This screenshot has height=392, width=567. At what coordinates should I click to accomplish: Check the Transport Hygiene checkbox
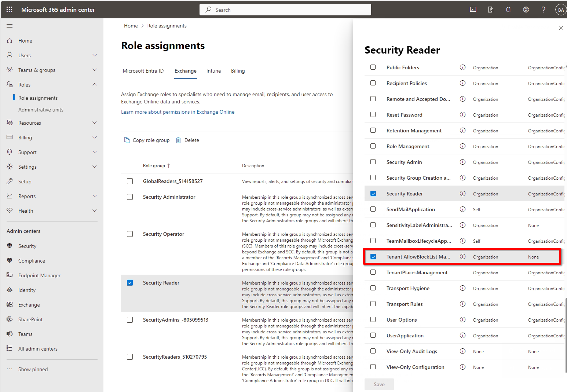373,288
